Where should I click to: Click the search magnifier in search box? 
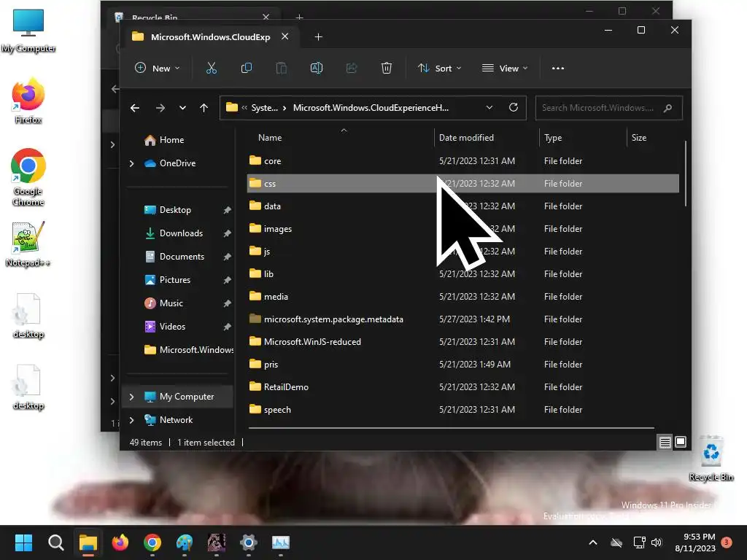click(x=668, y=108)
